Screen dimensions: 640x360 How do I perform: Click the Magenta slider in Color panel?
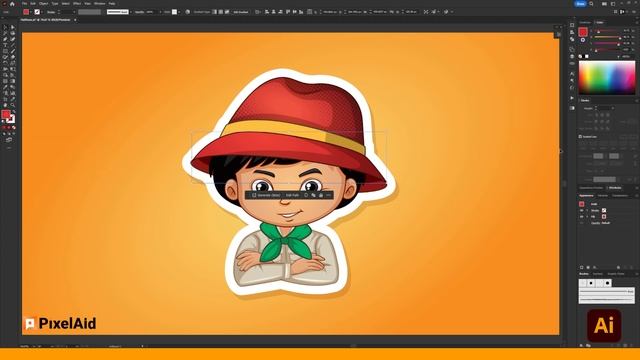[607, 37]
